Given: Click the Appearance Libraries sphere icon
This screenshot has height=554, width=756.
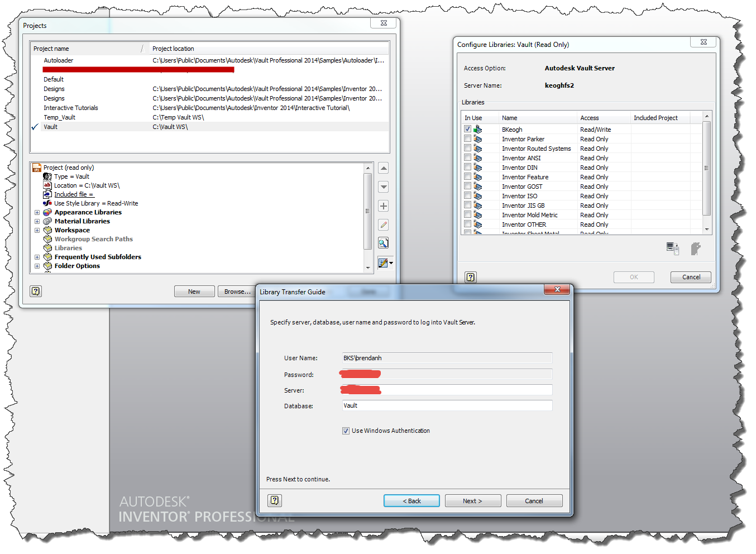Looking at the screenshot, I should click(47, 212).
